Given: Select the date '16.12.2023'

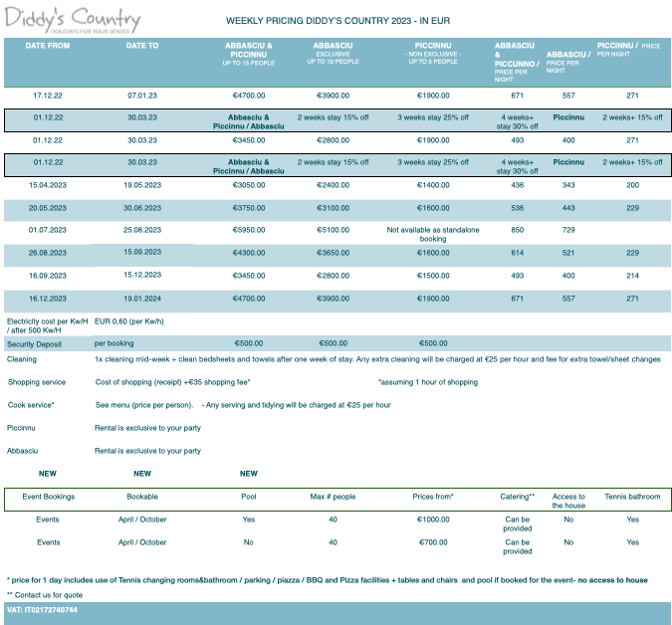Looking at the screenshot, I should pos(48,299).
